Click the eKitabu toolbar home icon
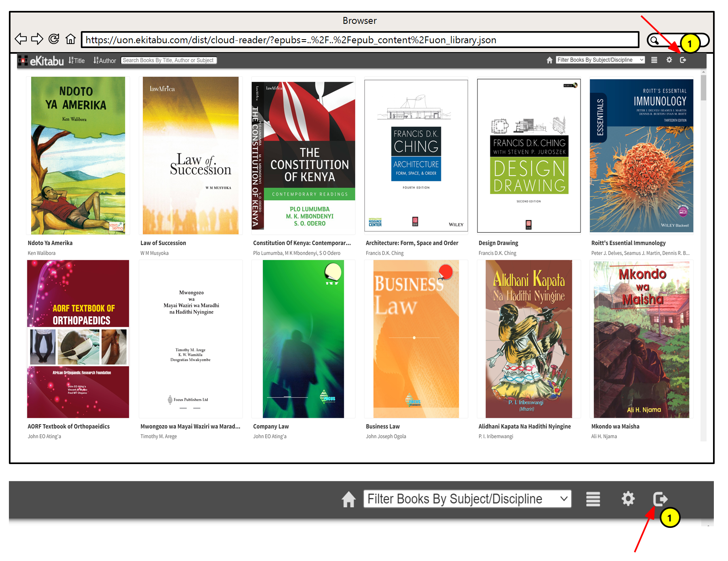Screen dimensions: 728x561 [x=549, y=60]
